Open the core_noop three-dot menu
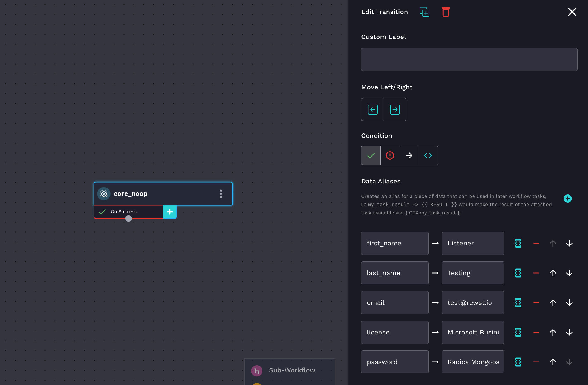The height and width of the screenshot is (385, 588). 221,194
